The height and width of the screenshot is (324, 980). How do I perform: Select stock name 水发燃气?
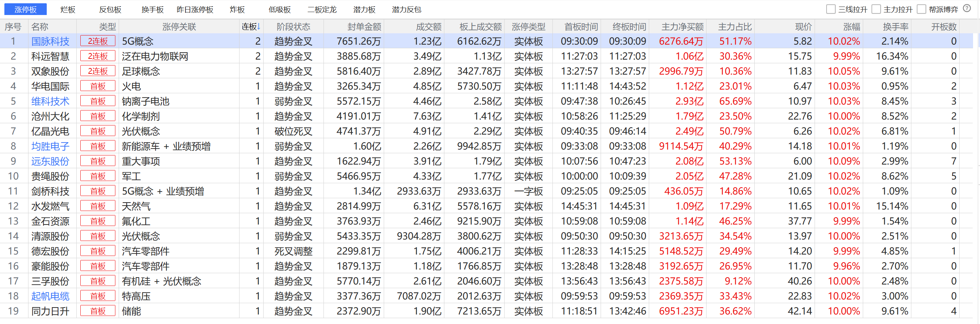pyautogui.click(x=50, y=206)
